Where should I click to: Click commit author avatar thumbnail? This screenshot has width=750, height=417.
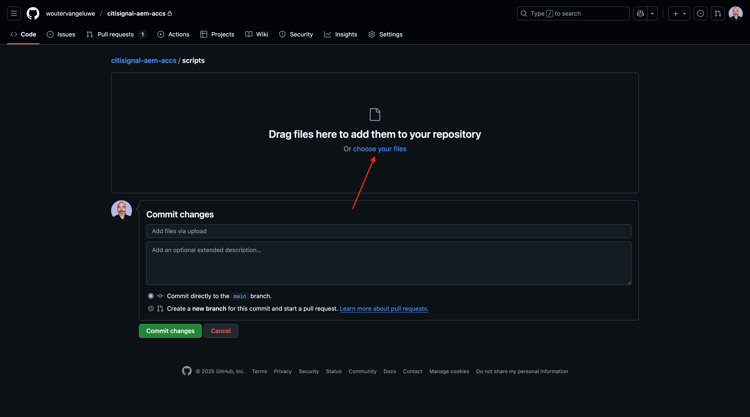pos(121,210)
